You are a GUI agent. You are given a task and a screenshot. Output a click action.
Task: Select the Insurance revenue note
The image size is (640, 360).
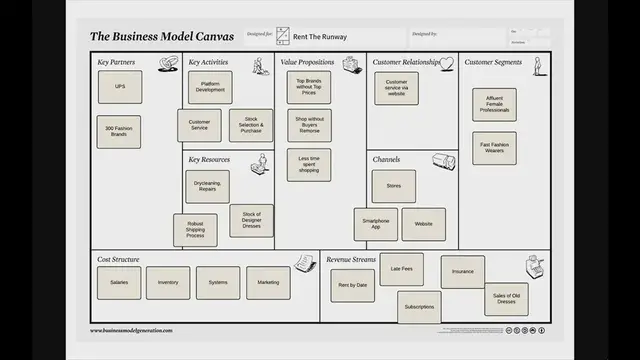coord(463,272)
